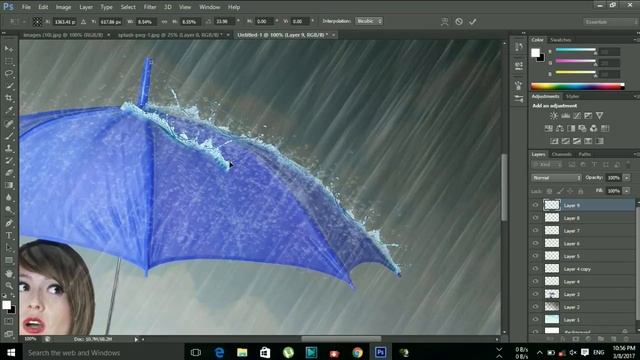
Task: Select the Rectangular Marquee tool
Action: (x=9, y=61)
